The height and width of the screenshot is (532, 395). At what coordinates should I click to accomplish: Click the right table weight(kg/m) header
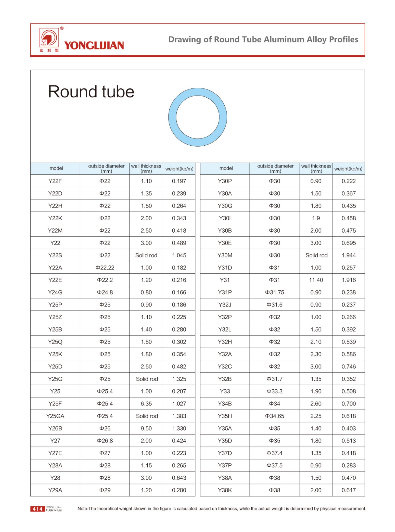tap(348, 169)
